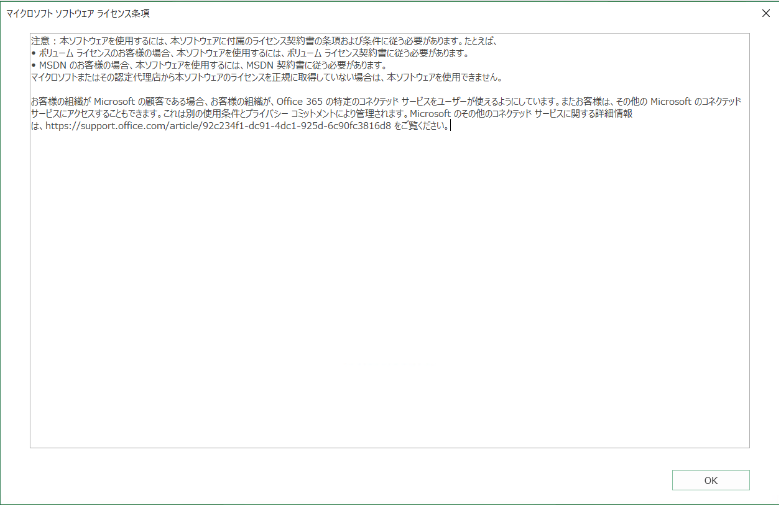The width and height of the screenshot is (779, 505).
Task: Close the license terms dialog
Action: [766, 13]
